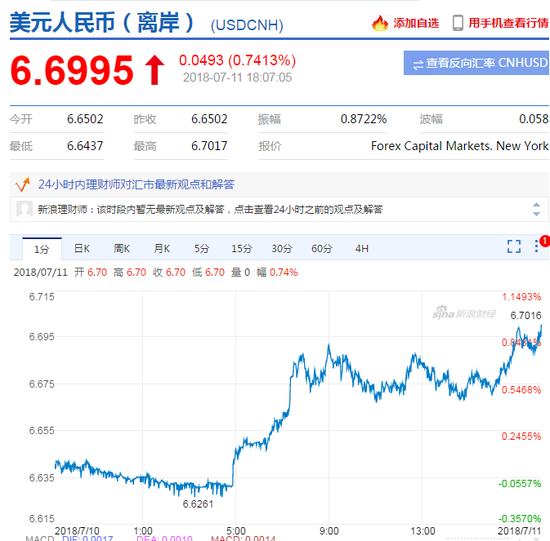Click the 今开 value 6.6502
The image size is (550, 541).
pos(85,119)
